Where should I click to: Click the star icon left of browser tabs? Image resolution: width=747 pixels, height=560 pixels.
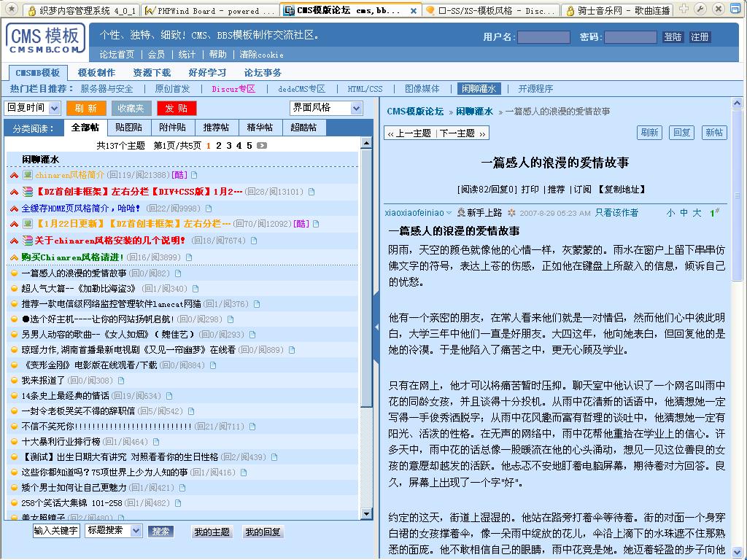click(12, 9)
